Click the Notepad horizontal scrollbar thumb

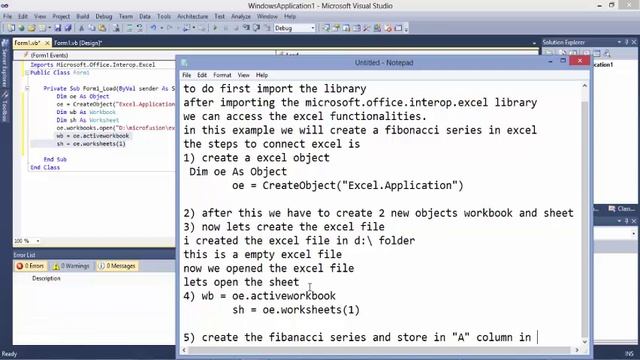click(x=378, y=350)
